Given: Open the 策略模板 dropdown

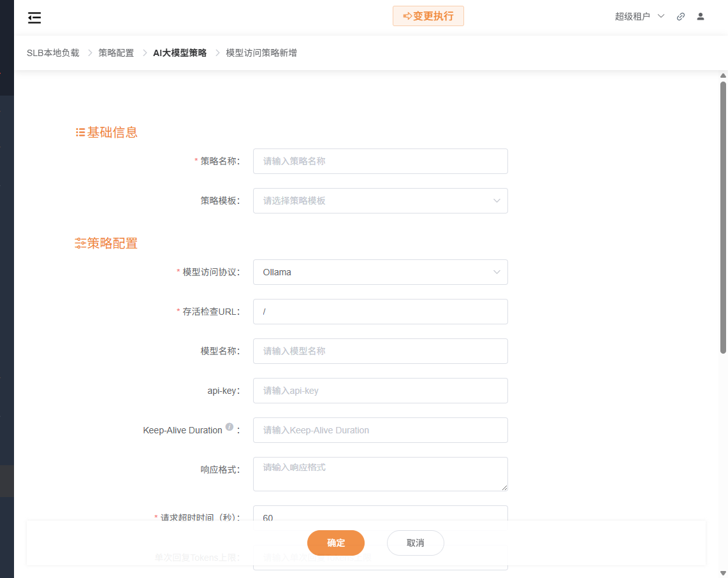Looking at the screenshot, I should [380, 201].
